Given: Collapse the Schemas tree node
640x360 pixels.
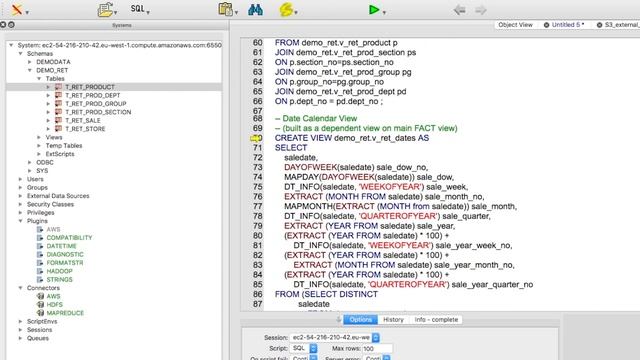Looking at the screenshot, I should (x=20, y=53).
